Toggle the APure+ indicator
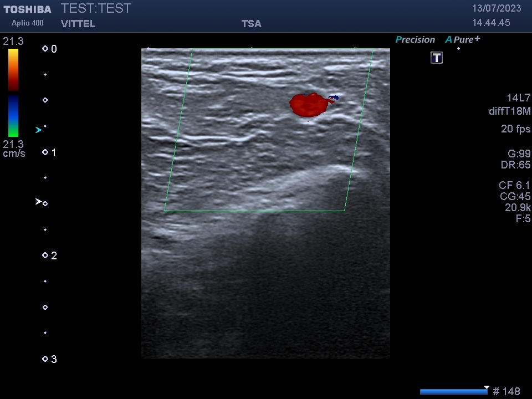 (462, 39)
